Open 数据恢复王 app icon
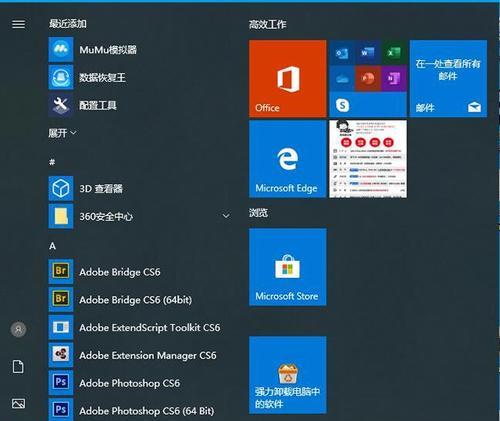 coord(61,77)
